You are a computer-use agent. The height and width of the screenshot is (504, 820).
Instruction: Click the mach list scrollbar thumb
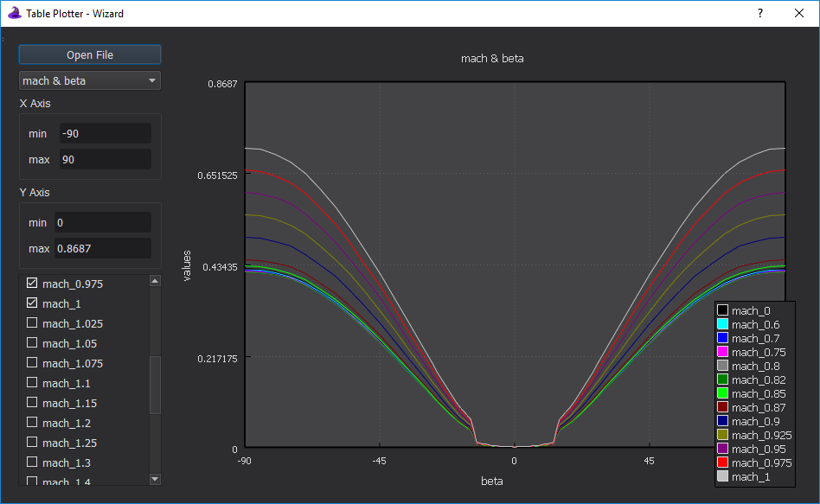coord(155,386)
